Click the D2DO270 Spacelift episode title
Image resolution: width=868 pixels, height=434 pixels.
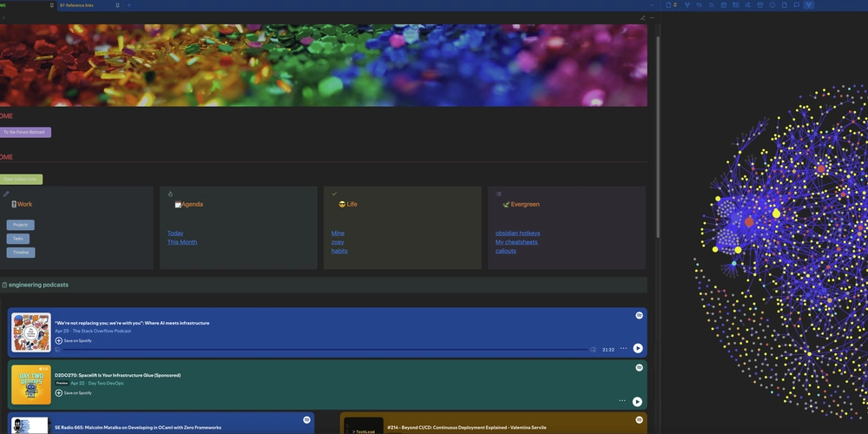[x=117, y=375]
